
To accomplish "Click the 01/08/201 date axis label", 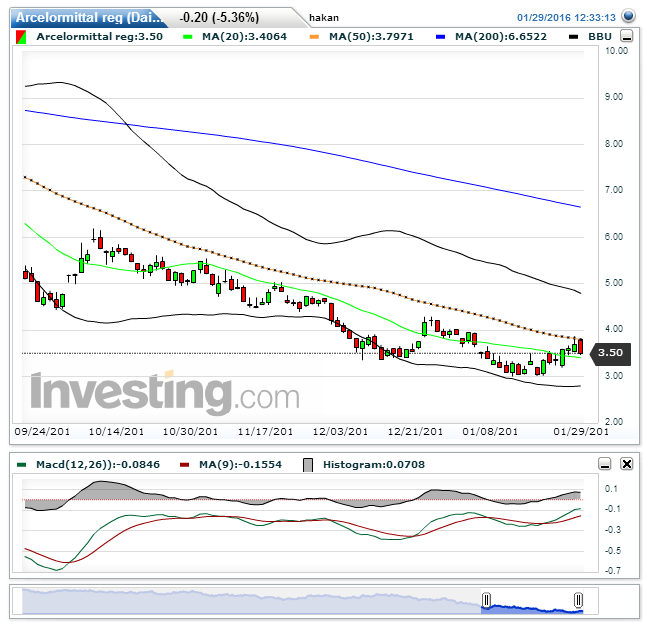I will (490, 431).
